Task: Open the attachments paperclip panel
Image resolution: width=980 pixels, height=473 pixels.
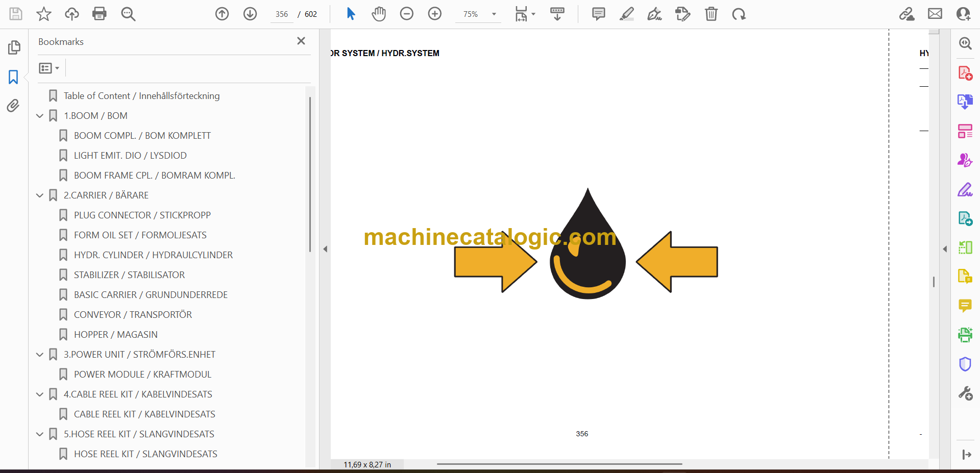Action: [x=13, y=106]
